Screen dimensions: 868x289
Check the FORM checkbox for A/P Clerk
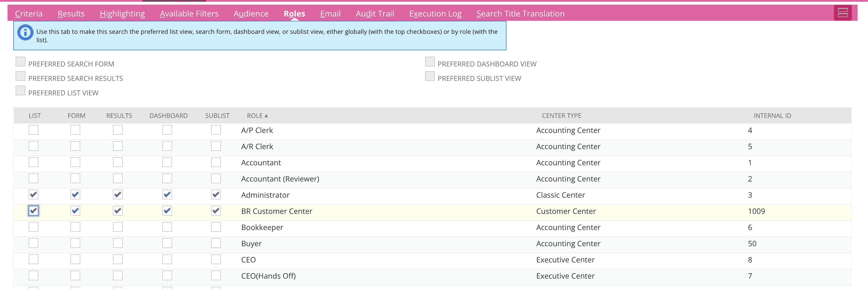coord(75,130)
